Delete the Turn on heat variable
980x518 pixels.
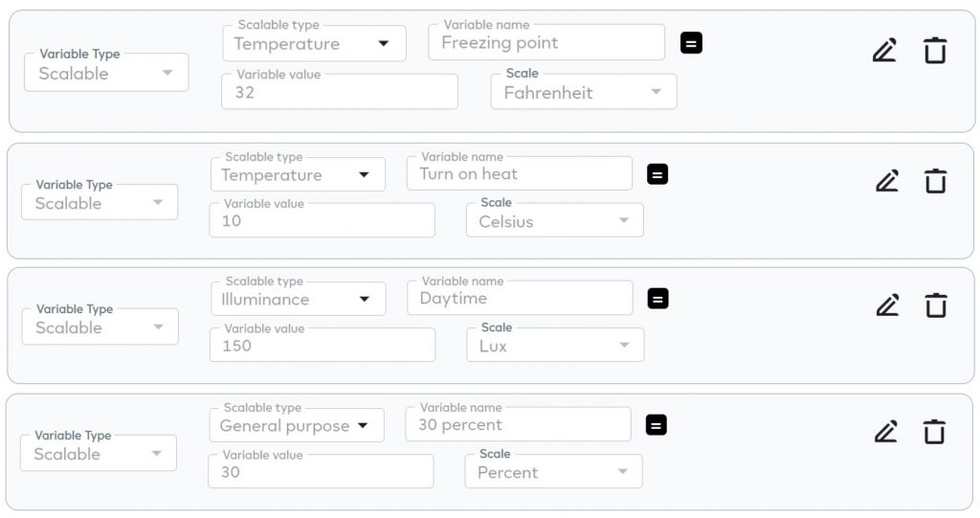[935, 180]
